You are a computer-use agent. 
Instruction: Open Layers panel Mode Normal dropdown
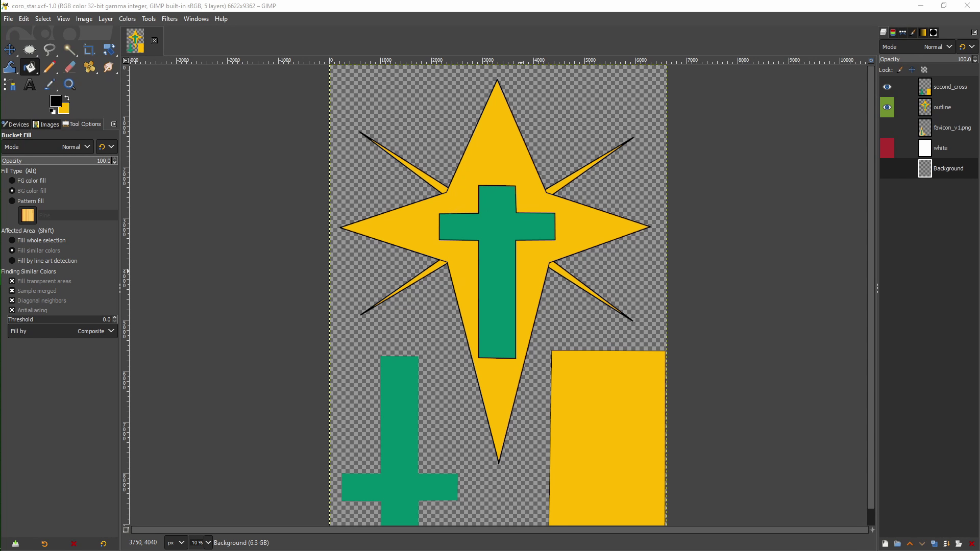(917, 46)
